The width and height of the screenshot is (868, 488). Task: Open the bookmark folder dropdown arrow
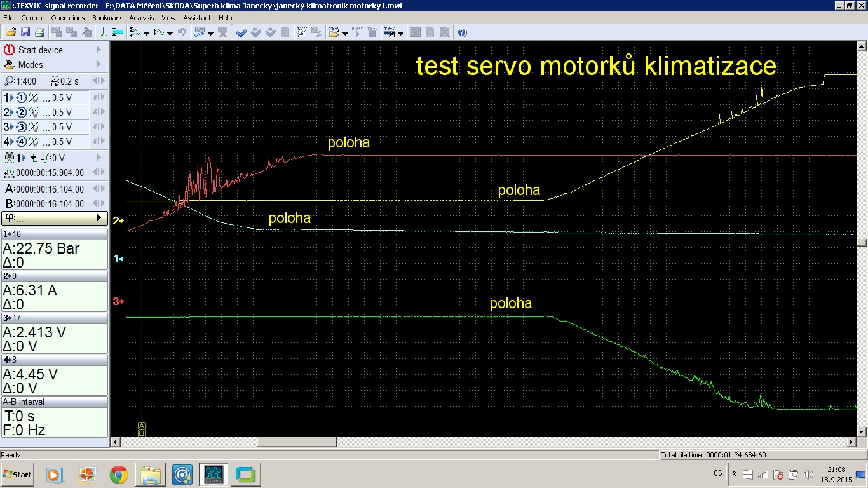tap(345, 33)
